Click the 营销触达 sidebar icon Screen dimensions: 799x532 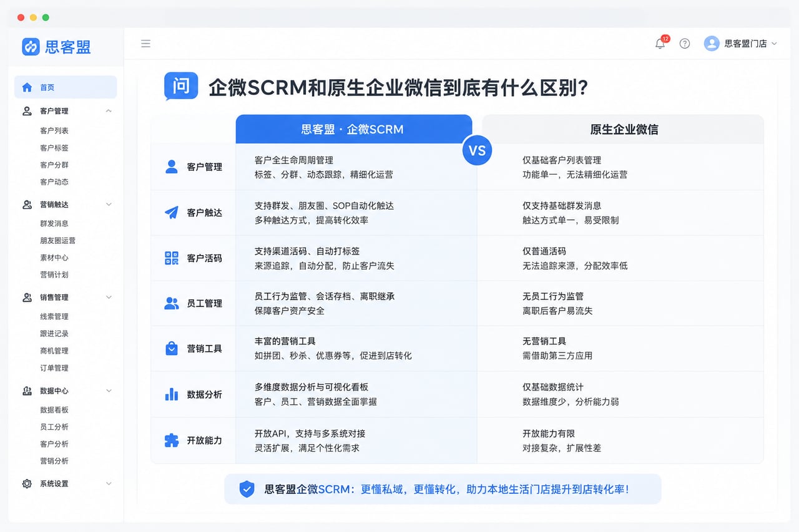27,205
